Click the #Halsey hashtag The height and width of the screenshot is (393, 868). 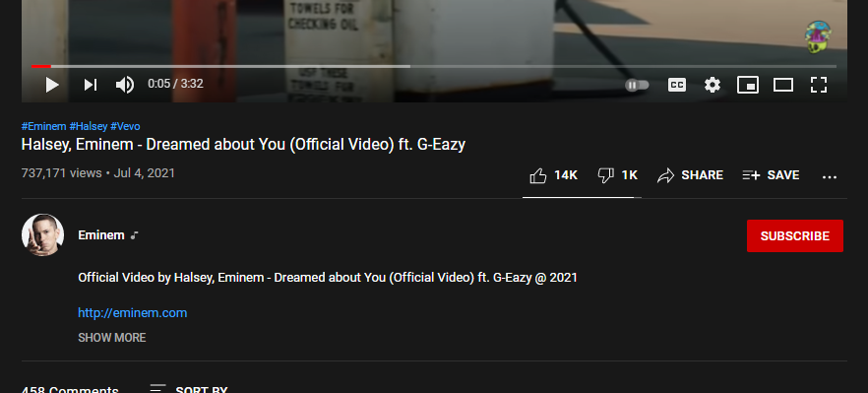[88, 126]
